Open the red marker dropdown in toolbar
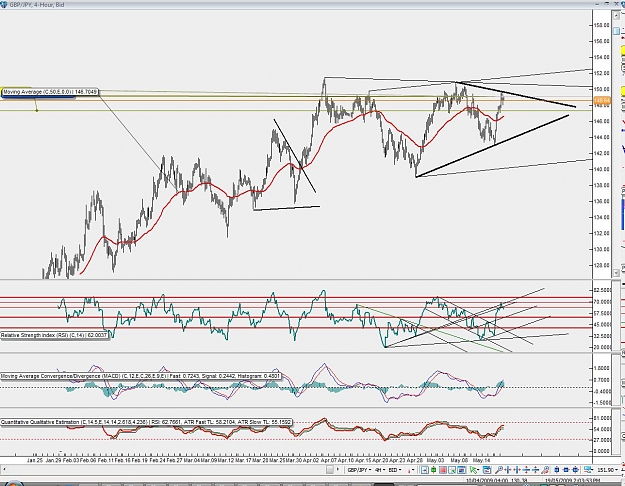 (x=412, y=470)
